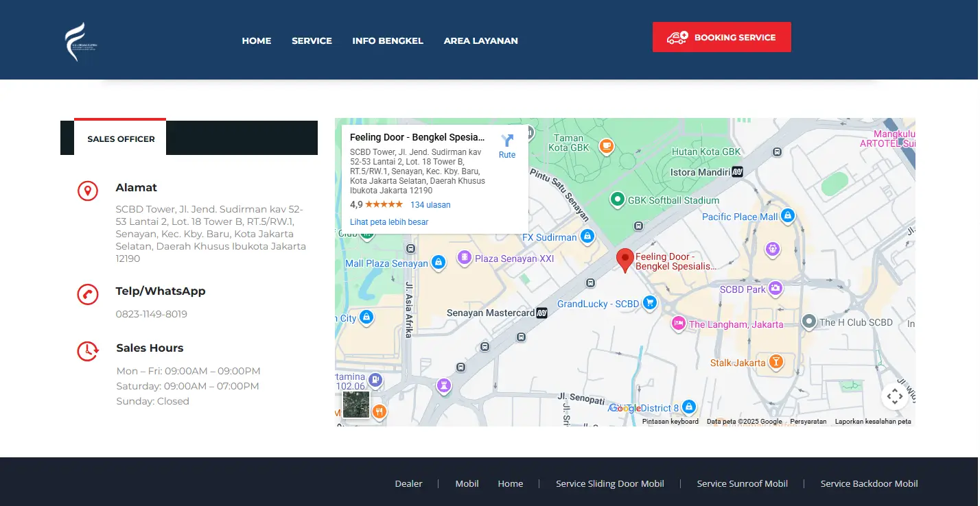Image resolution: width=980 pixels, height=506 pixels.
Task: Open the Dealer footer link
Action: [408, 483]
